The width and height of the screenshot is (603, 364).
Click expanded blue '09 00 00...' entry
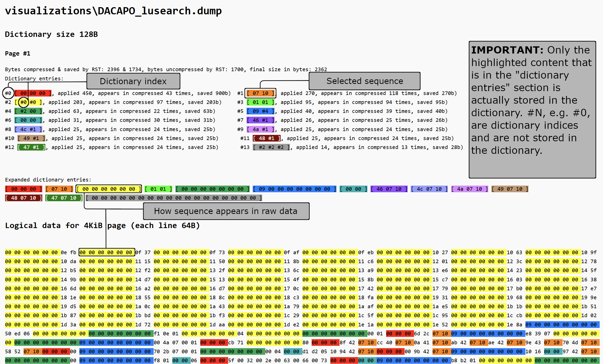coord(294,189)
